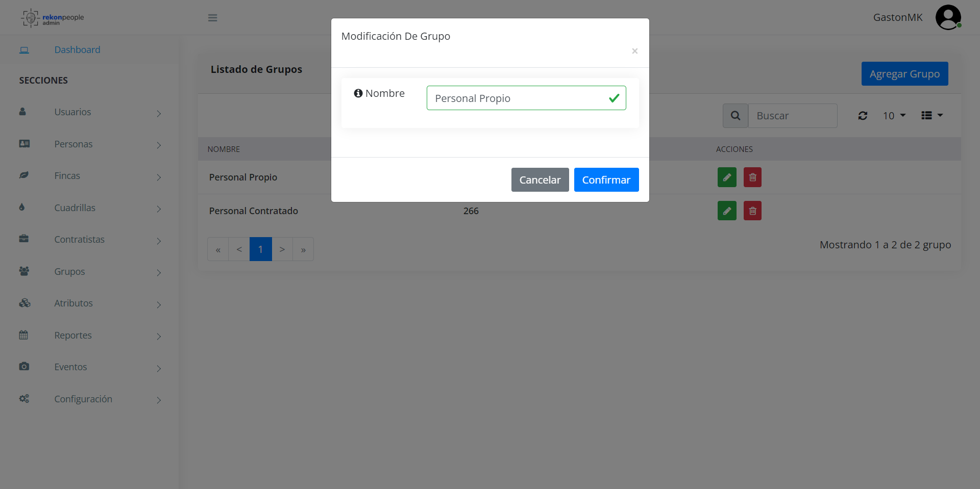This screenshot has width=980, height=489.
Task: Click the GastonMK username
Action: (x=898, y=17)
